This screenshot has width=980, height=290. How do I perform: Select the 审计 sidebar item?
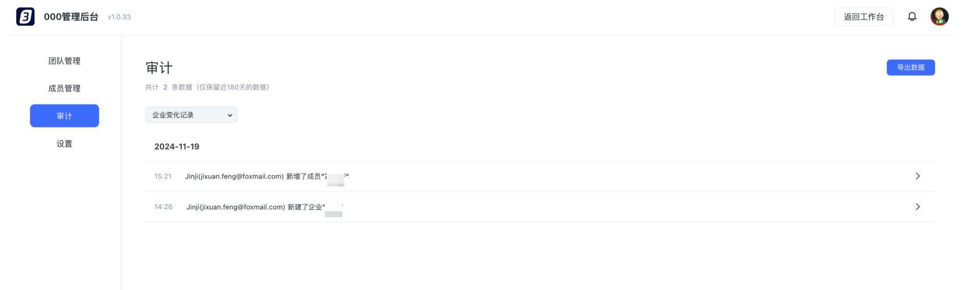64,116
